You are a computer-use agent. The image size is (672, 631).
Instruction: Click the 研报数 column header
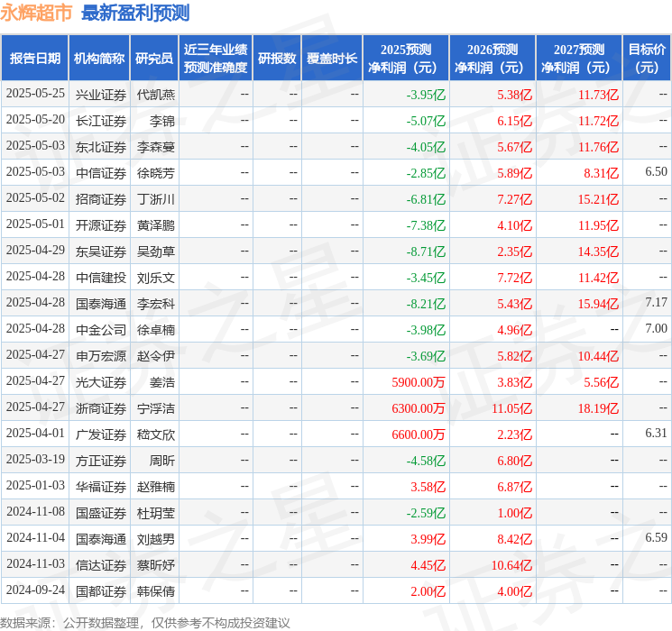click(276, 58)
